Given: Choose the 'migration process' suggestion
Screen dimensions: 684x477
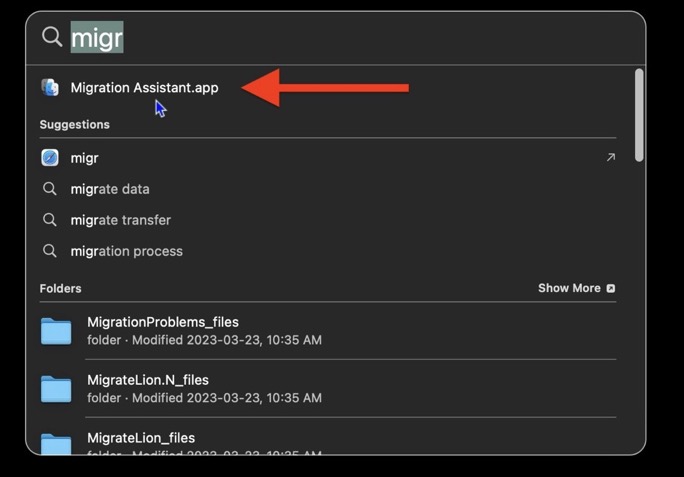Looking at the screenshot, I should coord(127,251).
